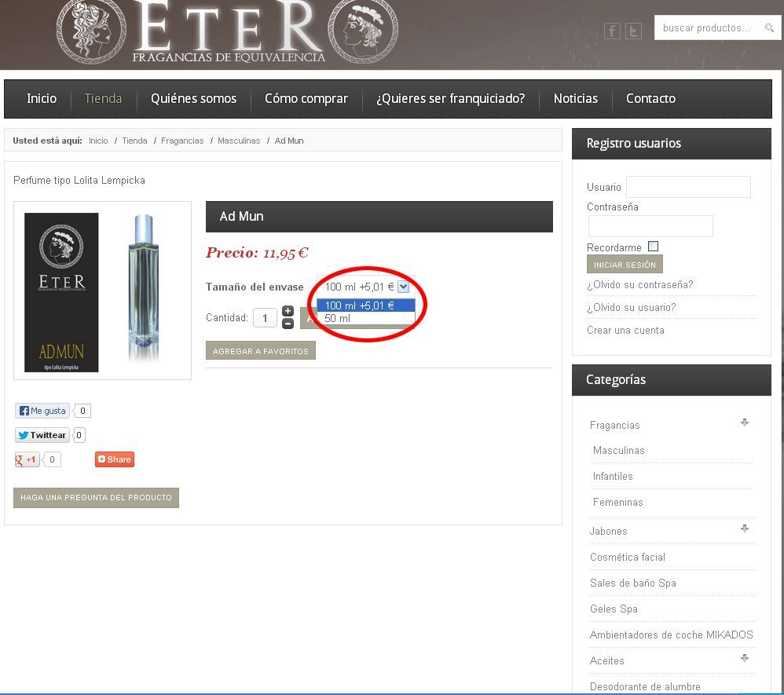The width and height of the screenshot is (784, 695).
Task: Open the Facebook icon in header
Action: pyautogui.click(x=612, y=31)
